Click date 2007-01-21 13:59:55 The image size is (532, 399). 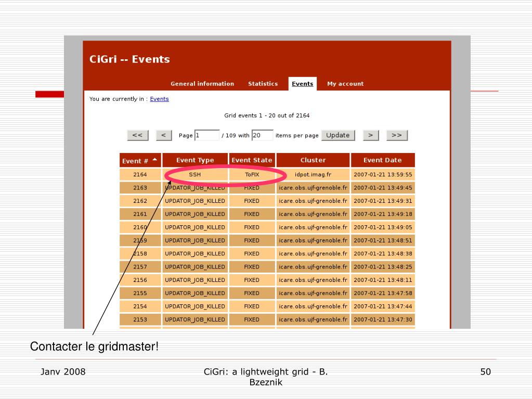pyautogui.click(x=383, y=174)
